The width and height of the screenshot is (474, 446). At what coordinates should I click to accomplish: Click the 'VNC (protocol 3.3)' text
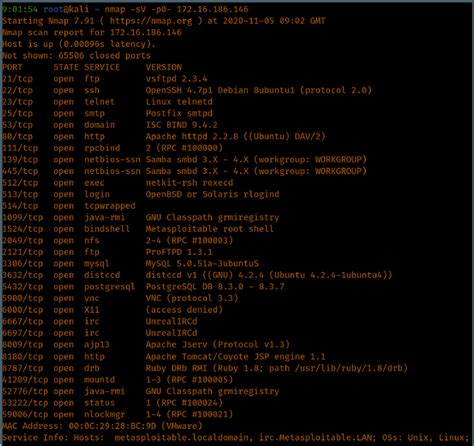[x=192, y=298]
